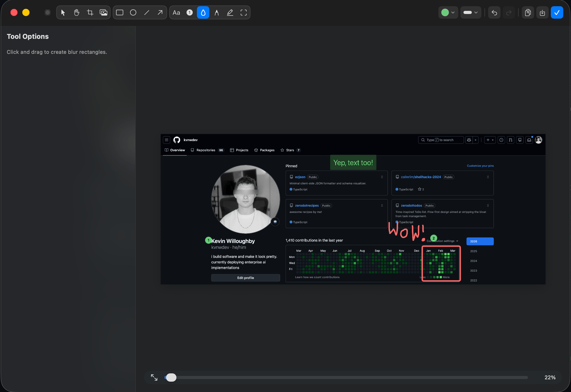Open the ezjson pinned repository link
The width and height of the screenshot is (571, 392).
click(300, 177)
